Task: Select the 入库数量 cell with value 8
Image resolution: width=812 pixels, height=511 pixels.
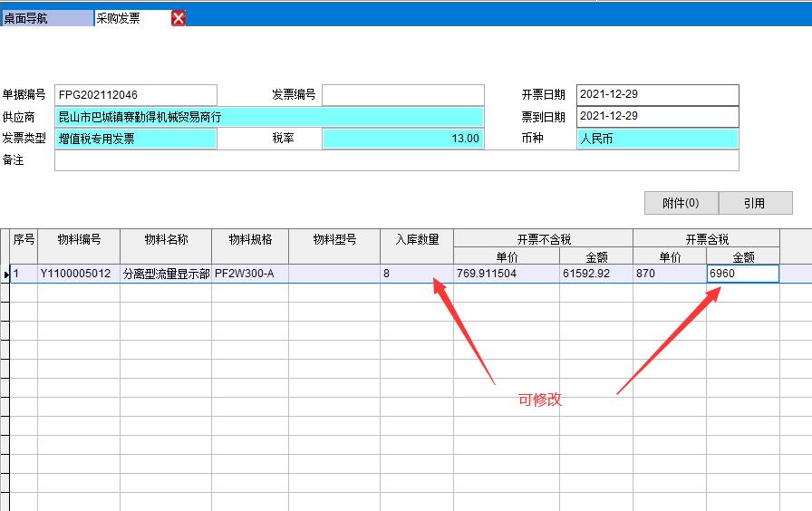Action: coord(416,274)
